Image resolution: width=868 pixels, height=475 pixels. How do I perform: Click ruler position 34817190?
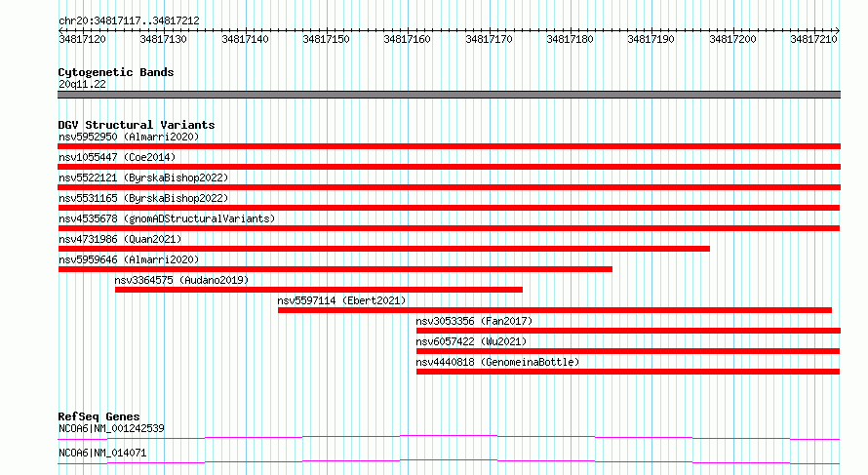point(651,39)
